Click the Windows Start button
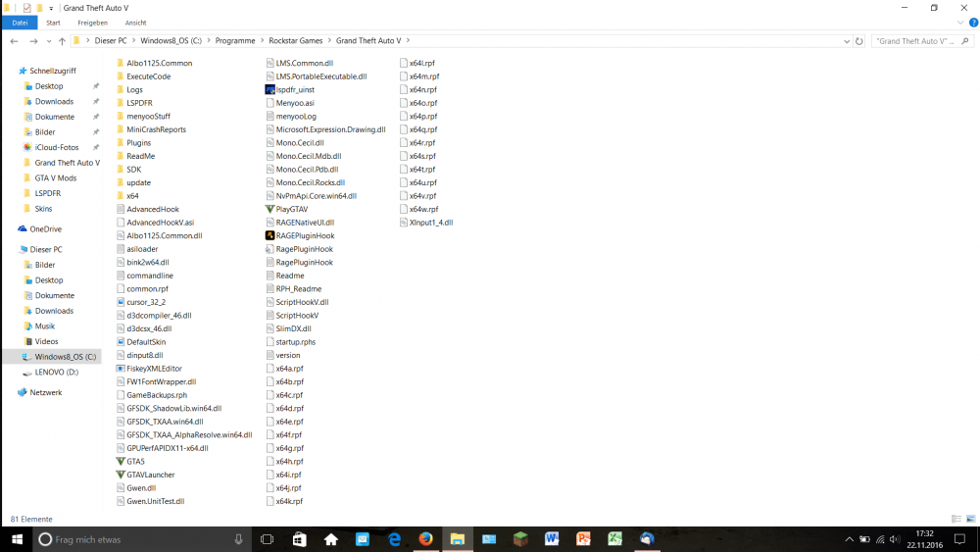980x552 pixels. [17, 539]
